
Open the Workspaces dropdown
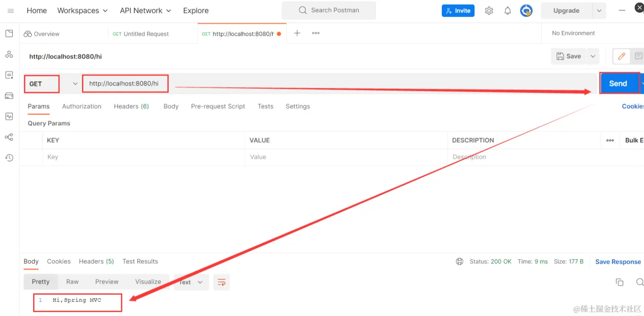[x=82, y=11]
